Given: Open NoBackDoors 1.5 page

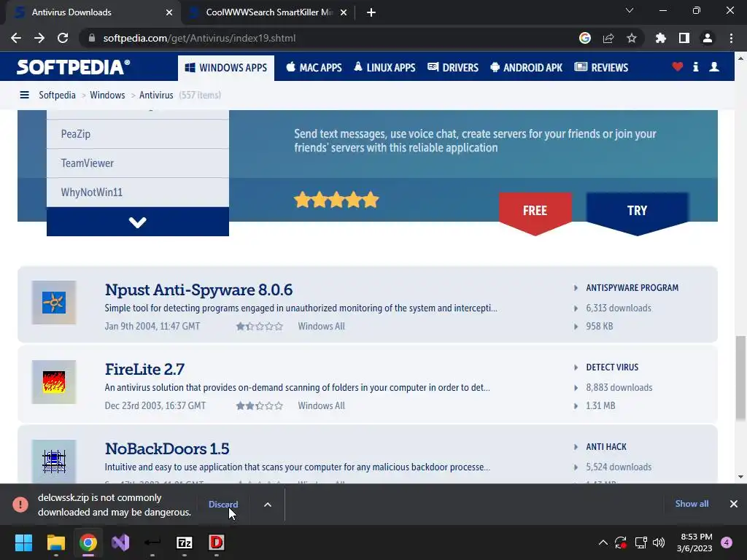Looking at the screenshot, I should pyautogui.click(x=167, y=448).
